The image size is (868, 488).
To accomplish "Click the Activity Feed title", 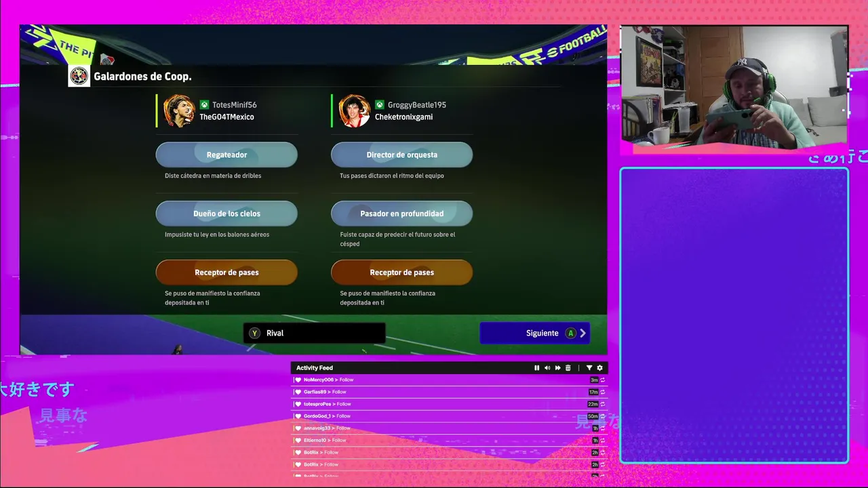I will coord(314,368).
